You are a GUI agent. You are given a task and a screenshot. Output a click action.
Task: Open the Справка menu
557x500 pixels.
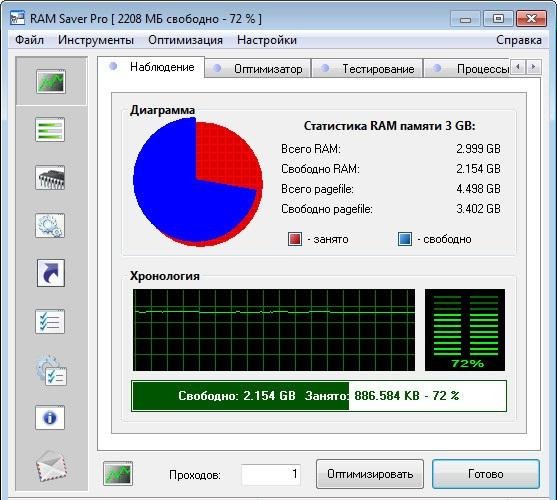point(519,40)
